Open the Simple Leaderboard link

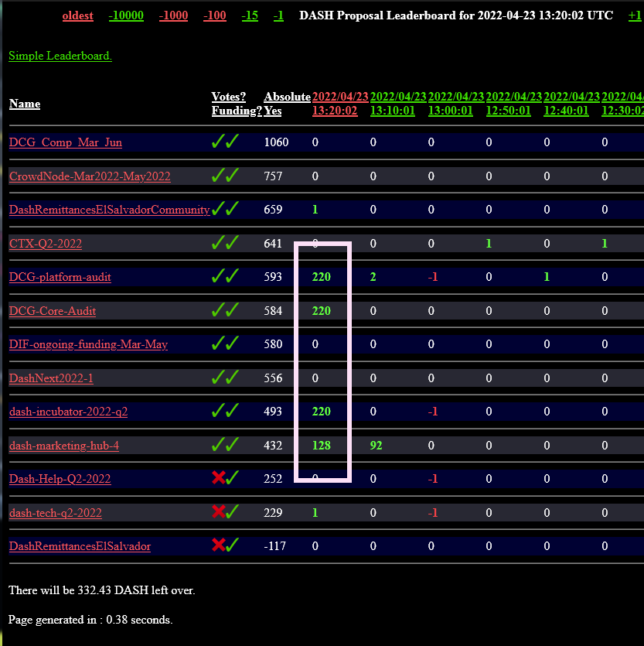tap(60, 56)
